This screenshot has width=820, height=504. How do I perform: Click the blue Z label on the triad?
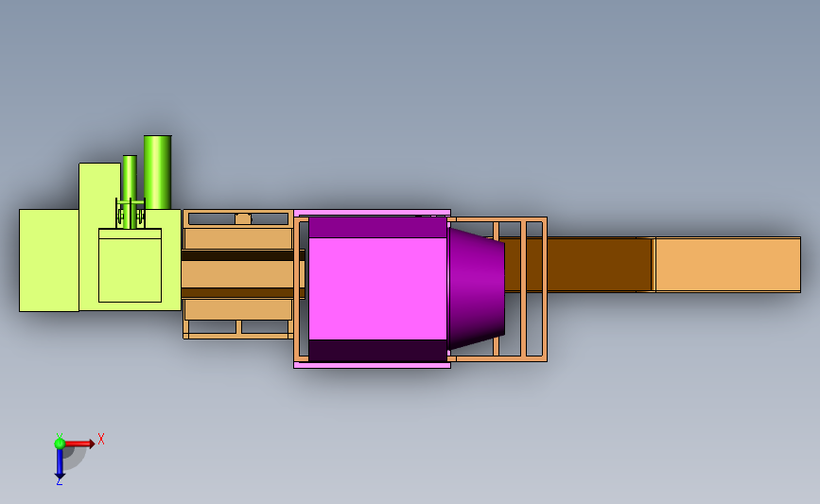[x=59, y=482]
